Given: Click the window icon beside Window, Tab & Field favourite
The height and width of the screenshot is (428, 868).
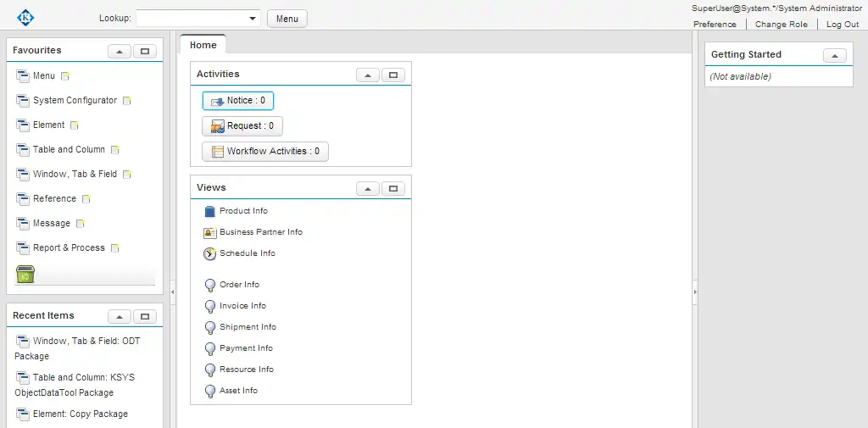Looking at the screenshot, I should point(23,175).
